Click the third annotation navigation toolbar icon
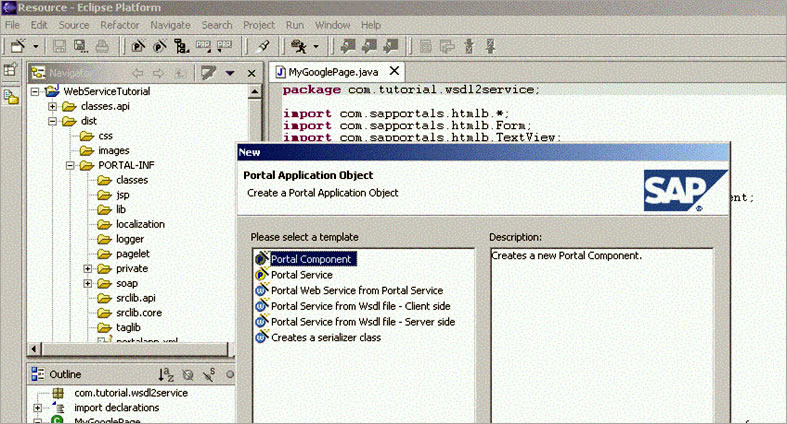Viewport: 787px width, 424px height. click(390, 47)
